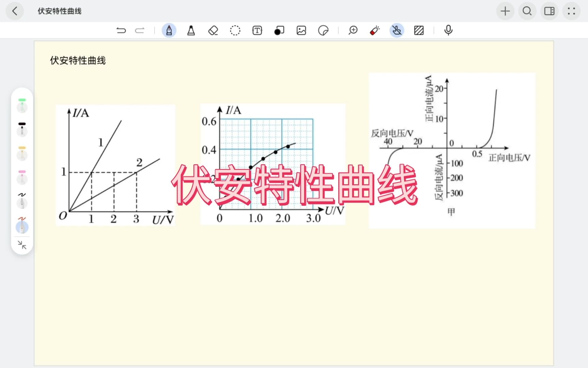The width and height of the screenshot is (588, 368).
Task: Click the page heading 伏安特性曲线
Action: pos(78,61)
